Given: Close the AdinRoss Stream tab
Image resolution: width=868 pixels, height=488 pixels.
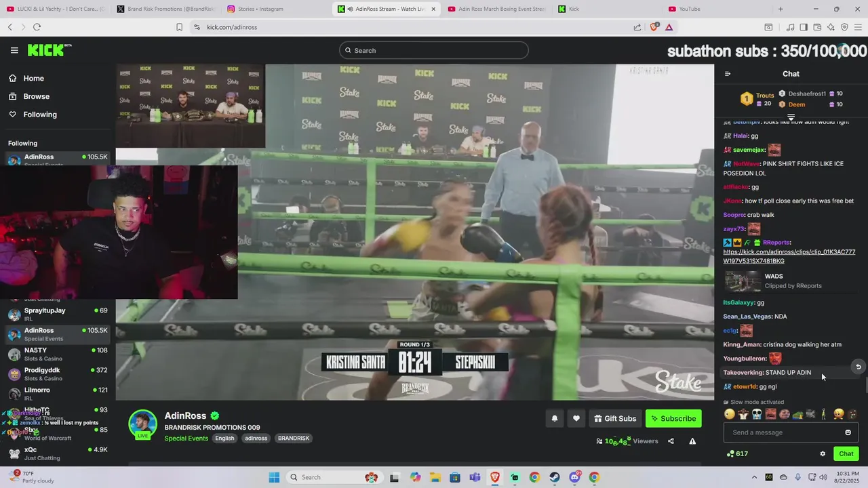Looking at the screenshot, I should (433, 9).
